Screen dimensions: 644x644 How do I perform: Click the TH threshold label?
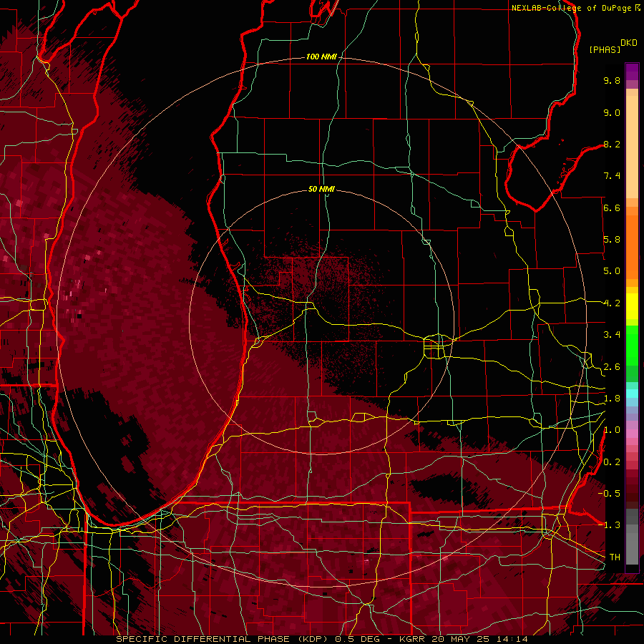pyautogui.click(x=615, y=557)
